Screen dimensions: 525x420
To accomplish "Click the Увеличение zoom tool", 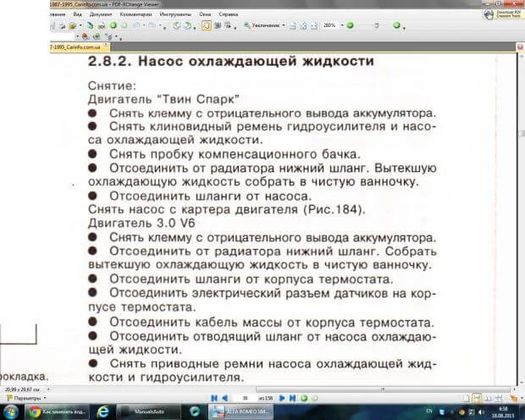I will point(262,25).
